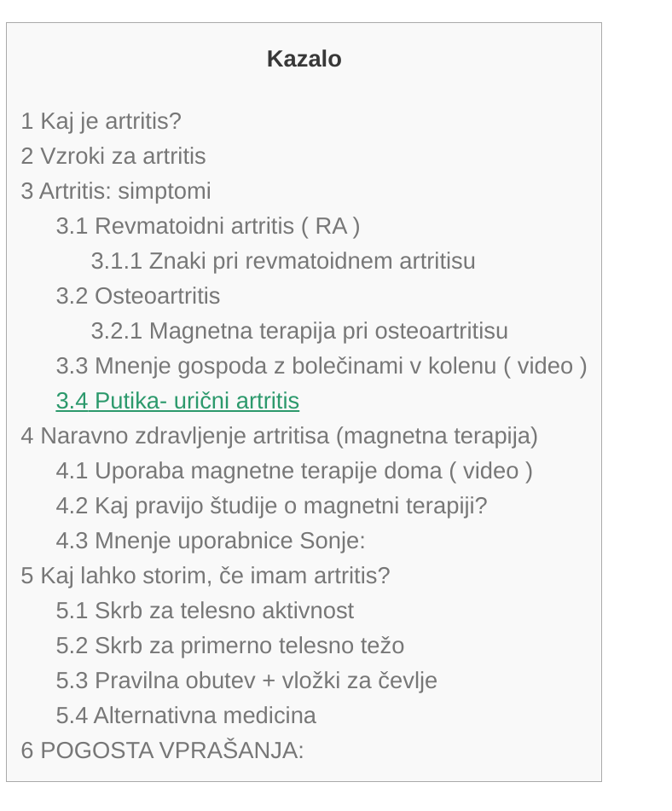The image size is (672, 811).
Task: Click the 'Kazalo' heading
Action: click(304, 59)
